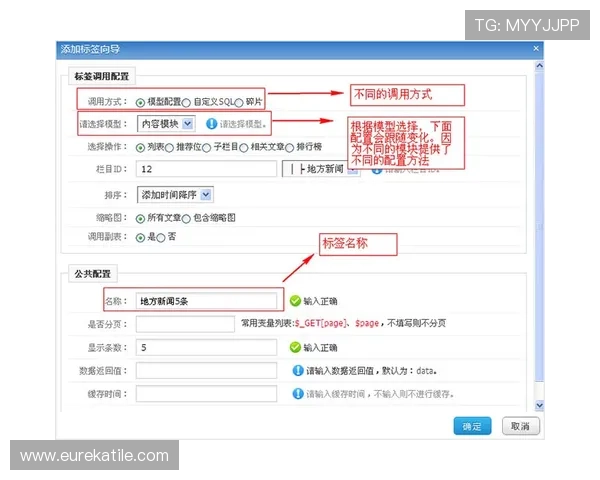Click the 是否分页 input field
The width and height of the screenshot is (600, 480).
click(185, 324)
